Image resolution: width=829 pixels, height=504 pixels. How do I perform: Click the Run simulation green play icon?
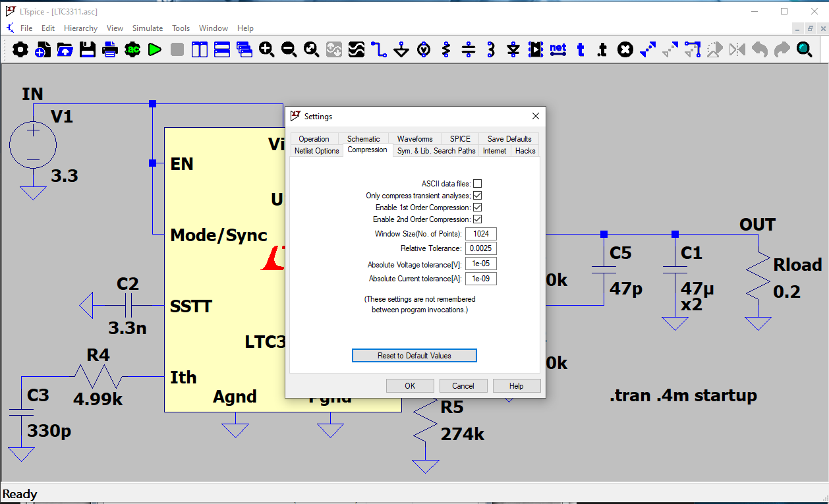coord(155,49)
